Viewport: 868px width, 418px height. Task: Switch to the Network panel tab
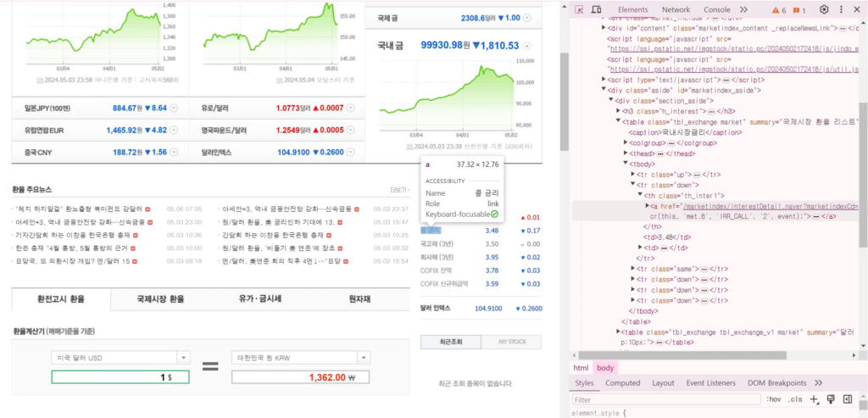click(676, 9)
